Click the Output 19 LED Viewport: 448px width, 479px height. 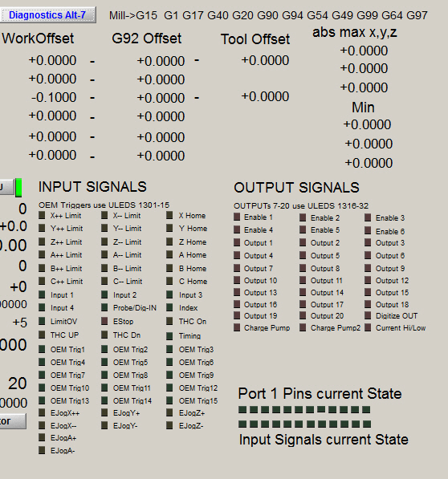pos(237,315)
